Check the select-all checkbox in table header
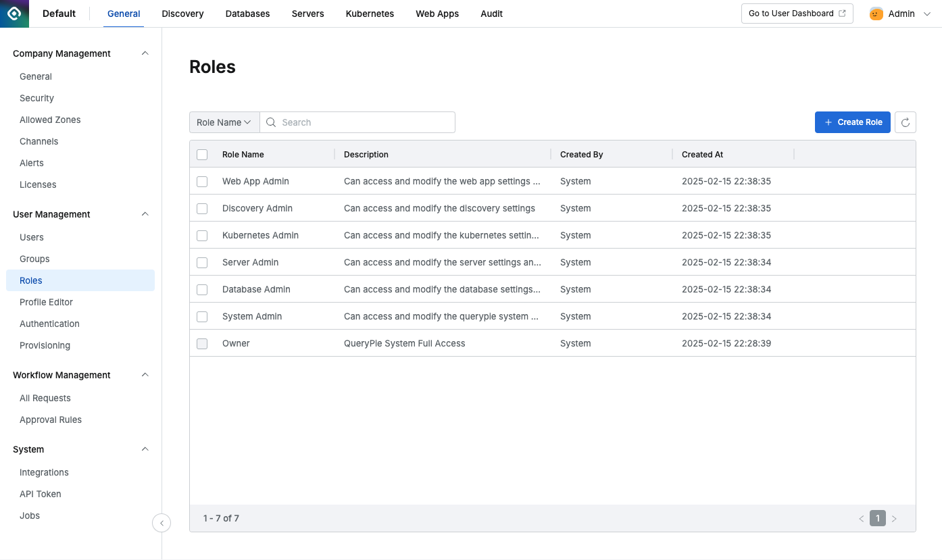Image resolution: width=942 pixels, height=560 pixels. pyautogui.click(x=202, y=155)
